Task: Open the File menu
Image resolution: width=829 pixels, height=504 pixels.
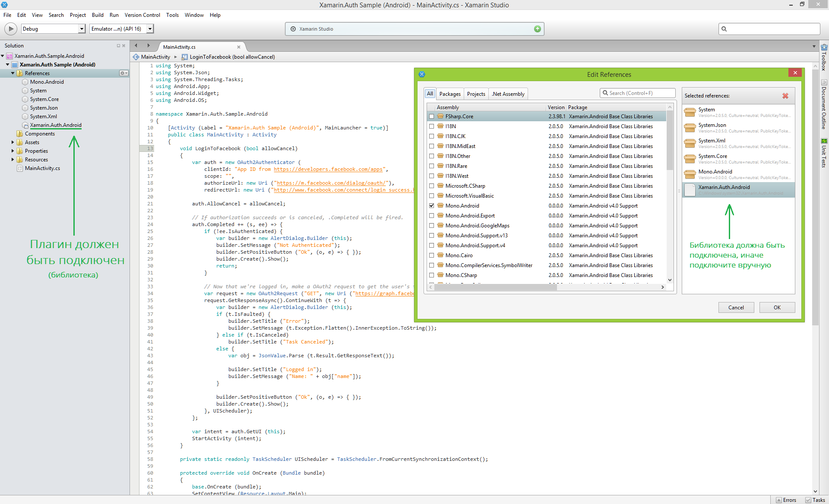Action: (x=7, y=15)
